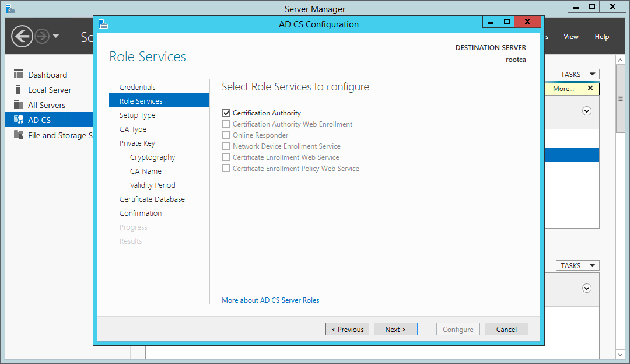This screenshot has height=364, width=630.
Task: Close the Server Manager window
Action: click(x=612, y=6)
